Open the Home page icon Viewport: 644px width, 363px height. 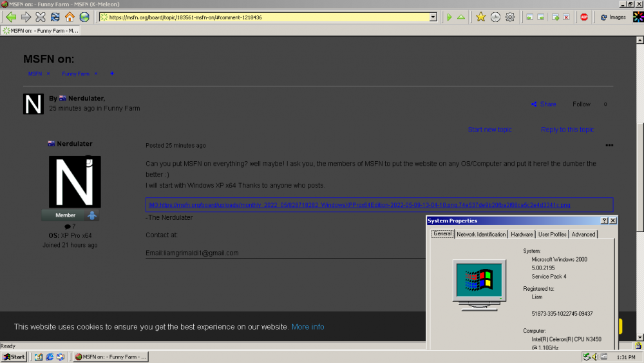pyautogui.click(x=70, y=17)
